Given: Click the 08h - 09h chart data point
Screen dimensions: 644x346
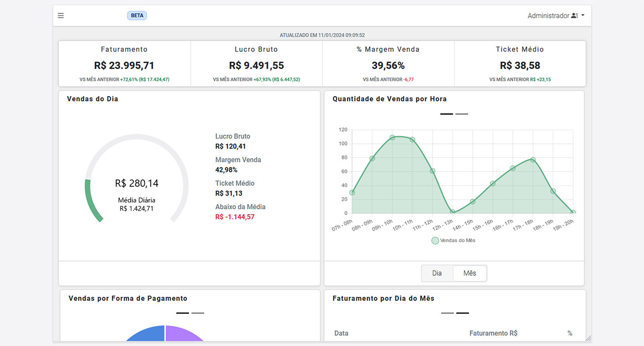Looking at the screenshot, I should pos(372,159).
